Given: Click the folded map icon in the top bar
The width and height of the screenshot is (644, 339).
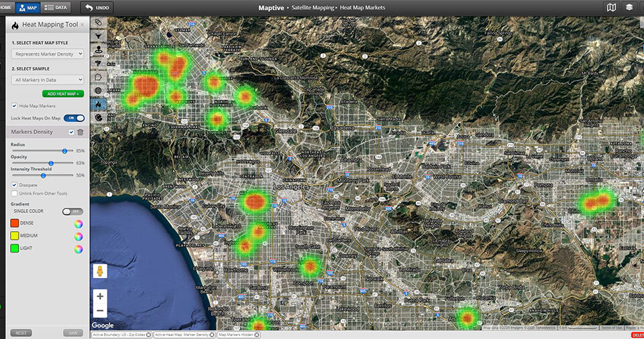Looking at the screenshot, I should coord(611,7).
